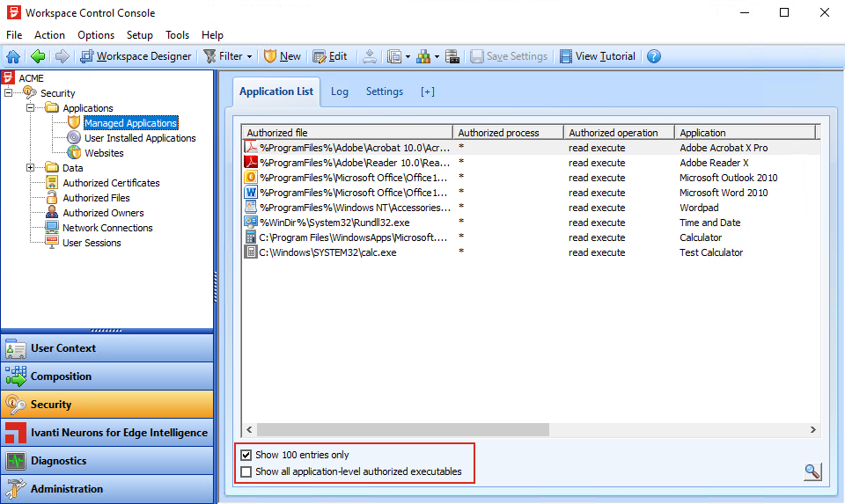Open the File menu
This screenshot has width=845, height=504.
tap(14, 35)
